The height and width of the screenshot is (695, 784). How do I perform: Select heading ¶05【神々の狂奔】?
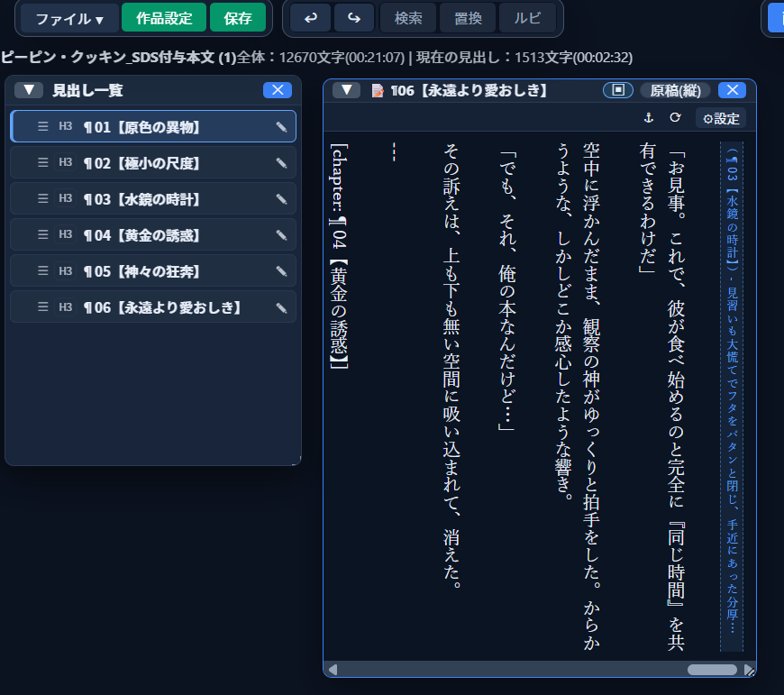[x=153, y=271]
